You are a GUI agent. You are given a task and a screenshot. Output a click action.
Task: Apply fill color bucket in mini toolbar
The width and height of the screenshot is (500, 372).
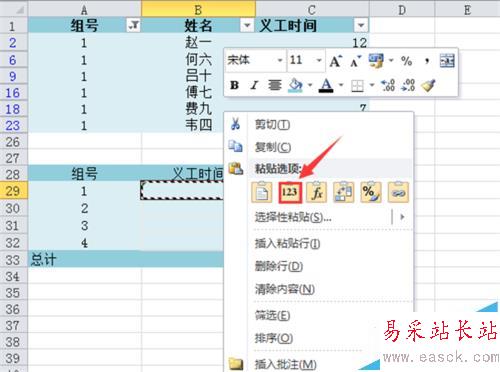point(295,85)
